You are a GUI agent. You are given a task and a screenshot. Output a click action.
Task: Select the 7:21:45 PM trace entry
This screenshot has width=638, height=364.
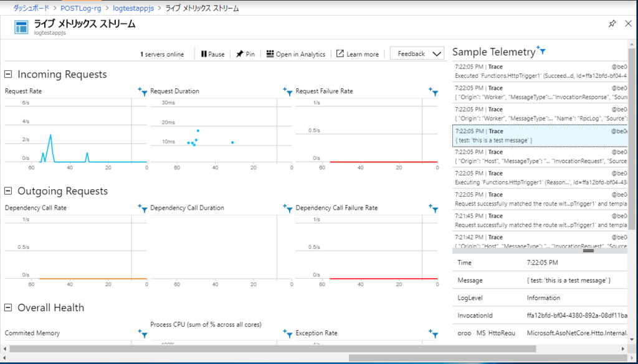540,220
